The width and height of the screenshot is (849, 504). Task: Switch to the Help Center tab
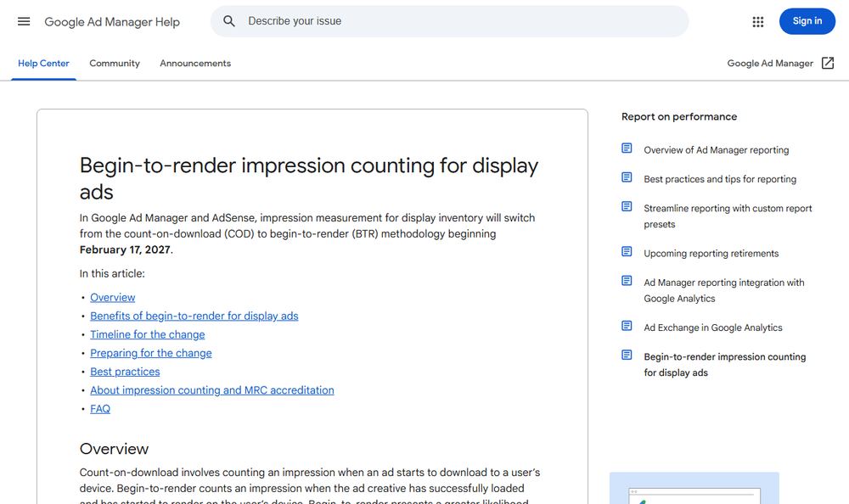pyautogui.click(x=43, y=64)
